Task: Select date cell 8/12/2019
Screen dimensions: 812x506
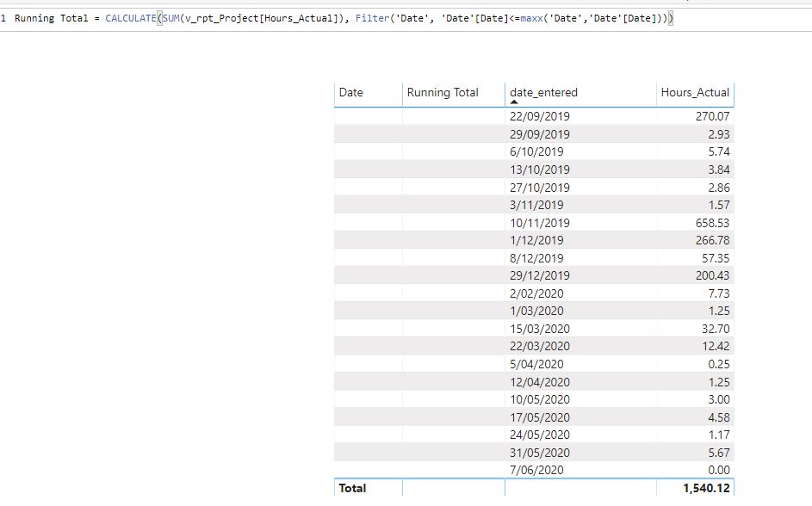Action: [536, 258]
